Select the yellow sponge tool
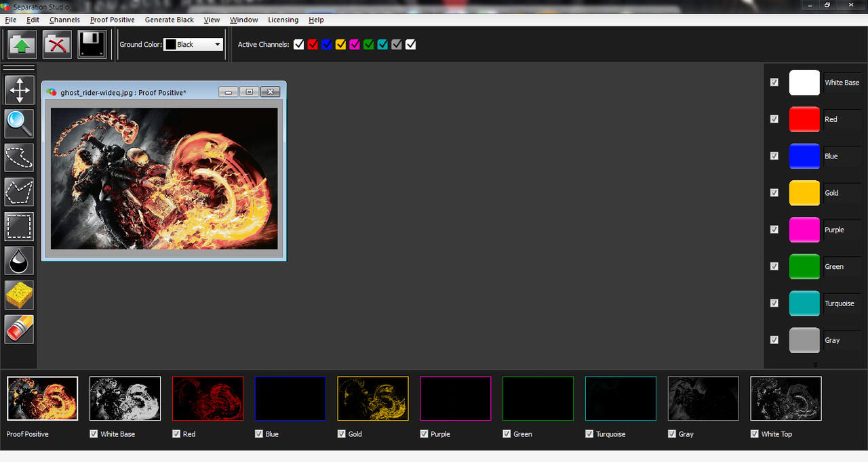Viewport: 868px width, 462px height. point(20,295)
